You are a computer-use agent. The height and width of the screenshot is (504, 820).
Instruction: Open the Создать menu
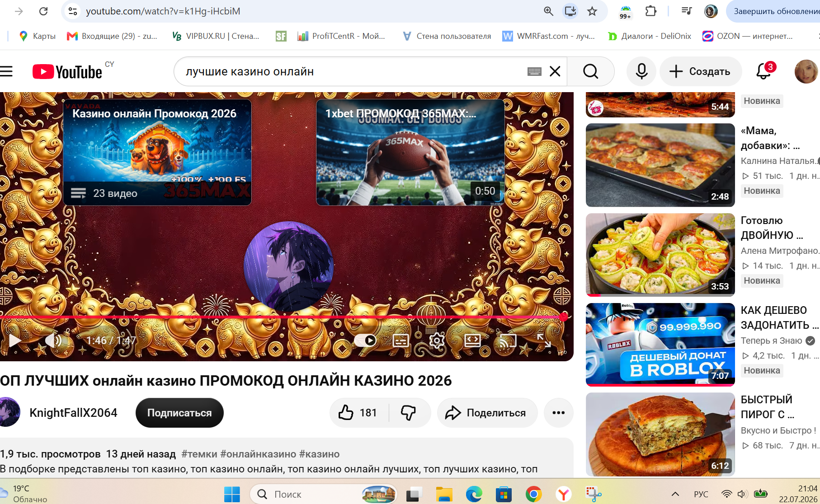(700, 71)
